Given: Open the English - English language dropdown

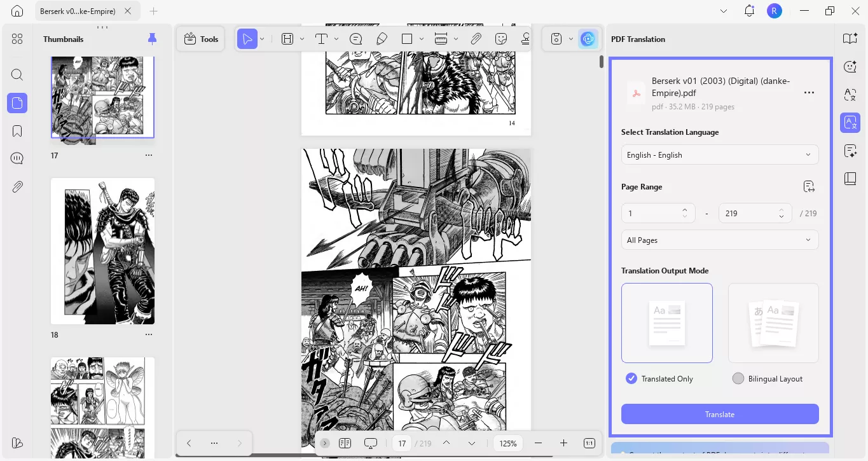Looking at the screenshot, I should 720,155.
